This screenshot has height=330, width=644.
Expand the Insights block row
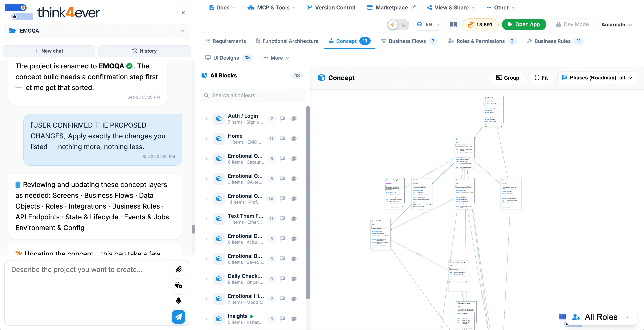tap(206, 319)
